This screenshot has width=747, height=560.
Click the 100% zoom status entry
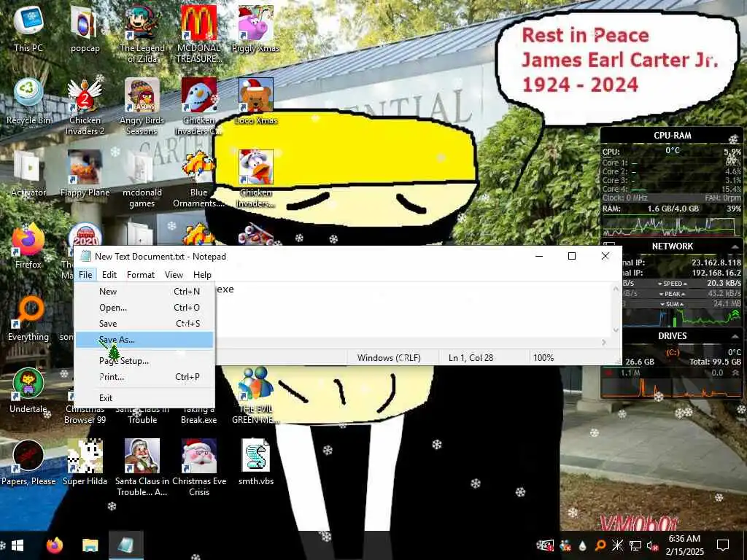click(543, 357)
